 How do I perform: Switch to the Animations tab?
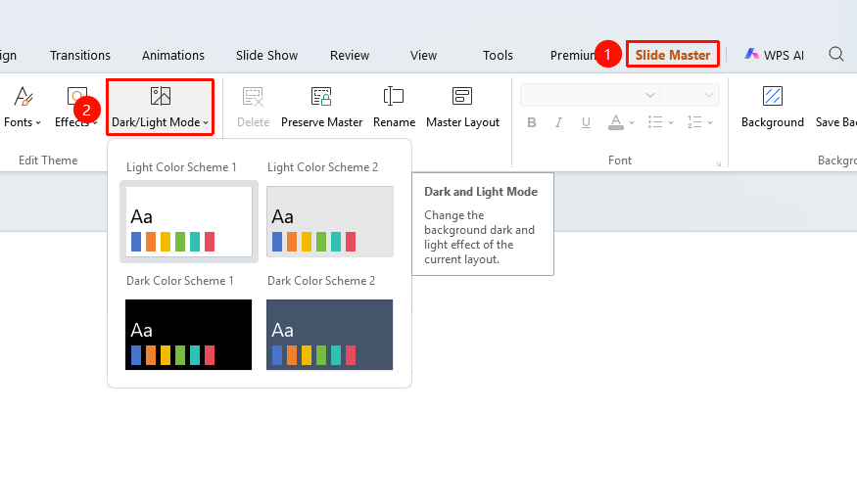pyautogui.click(x=173, y=55)
